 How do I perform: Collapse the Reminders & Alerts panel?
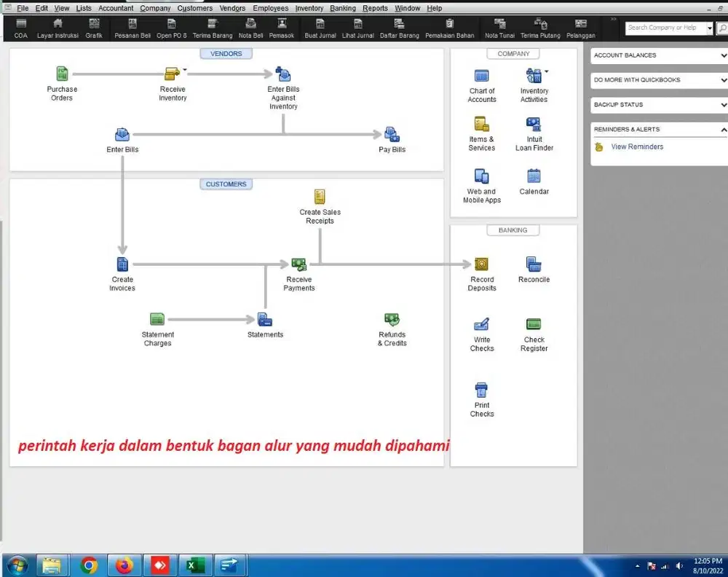[723, 129]
